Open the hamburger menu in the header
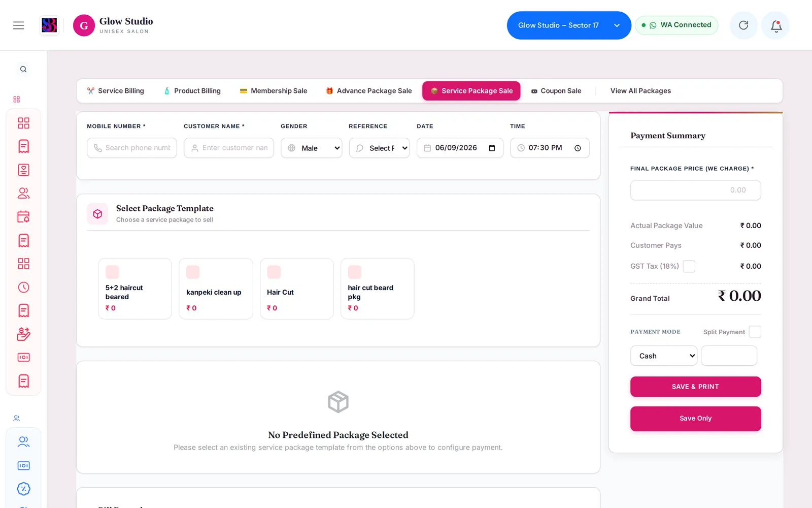 coord(19,25)
